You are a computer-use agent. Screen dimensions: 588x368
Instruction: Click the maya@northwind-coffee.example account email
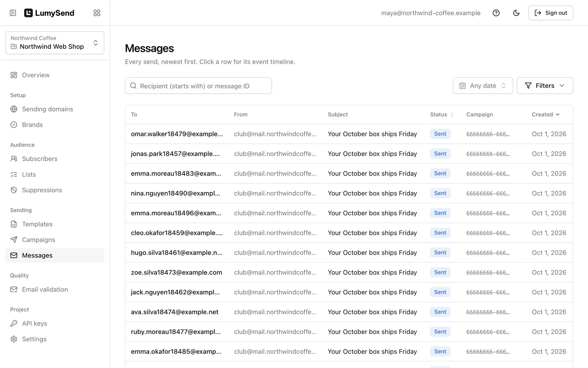[x=431, y=13]
